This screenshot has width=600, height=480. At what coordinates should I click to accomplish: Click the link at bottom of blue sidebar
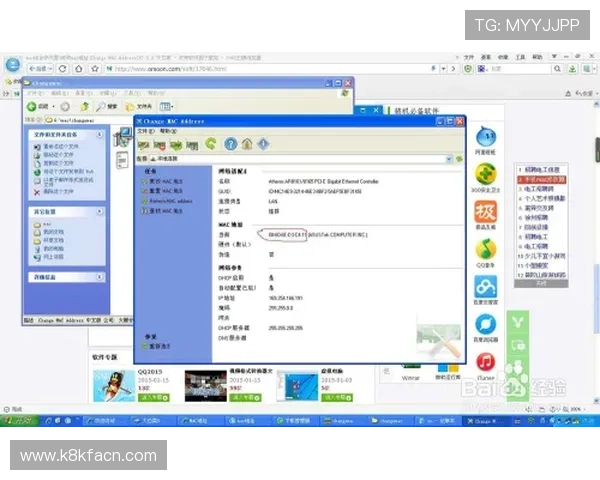coord(156,346)
